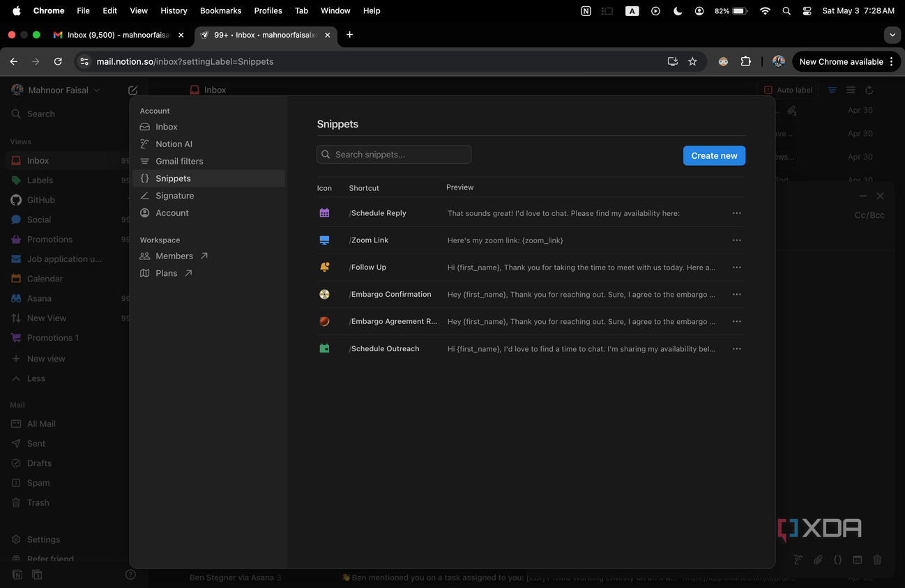Click the 'Here's my zoom link: {zoom_link}' preview

(505, 240)
